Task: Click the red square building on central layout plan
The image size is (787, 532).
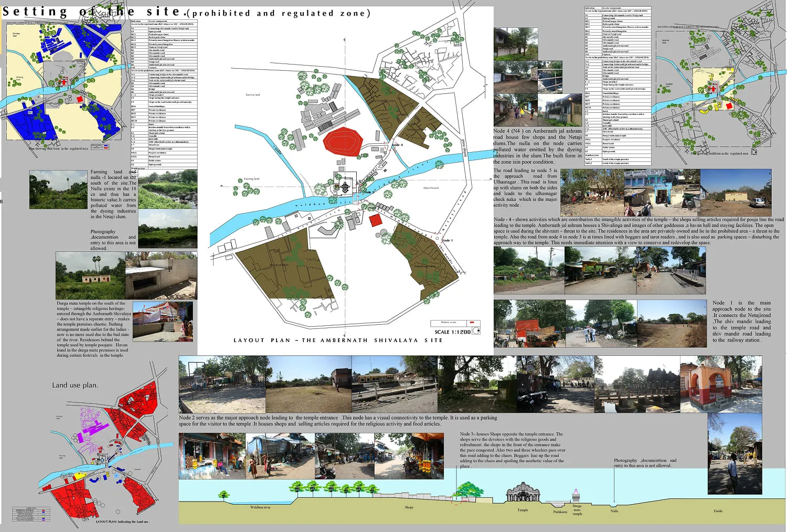Action: pos(375,220)
